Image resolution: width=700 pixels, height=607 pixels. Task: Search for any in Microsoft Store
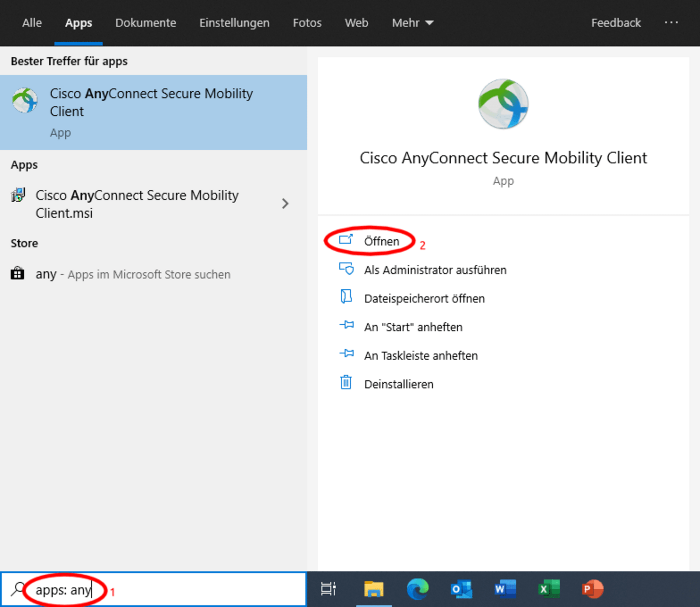(x=133, y=274)
